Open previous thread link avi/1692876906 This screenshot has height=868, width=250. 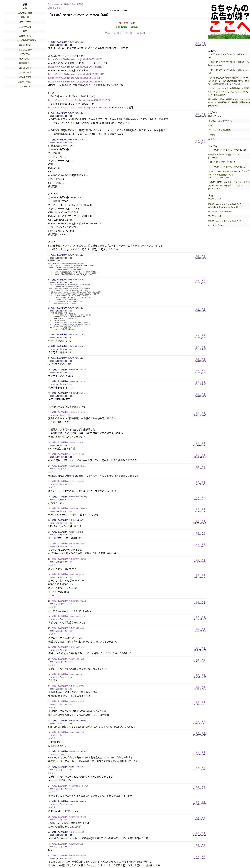[80, 100]
